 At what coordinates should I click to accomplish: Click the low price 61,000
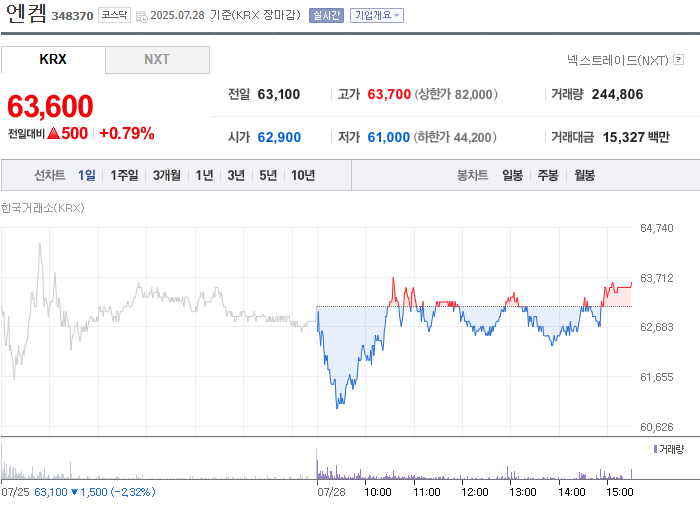click(388, 137)
